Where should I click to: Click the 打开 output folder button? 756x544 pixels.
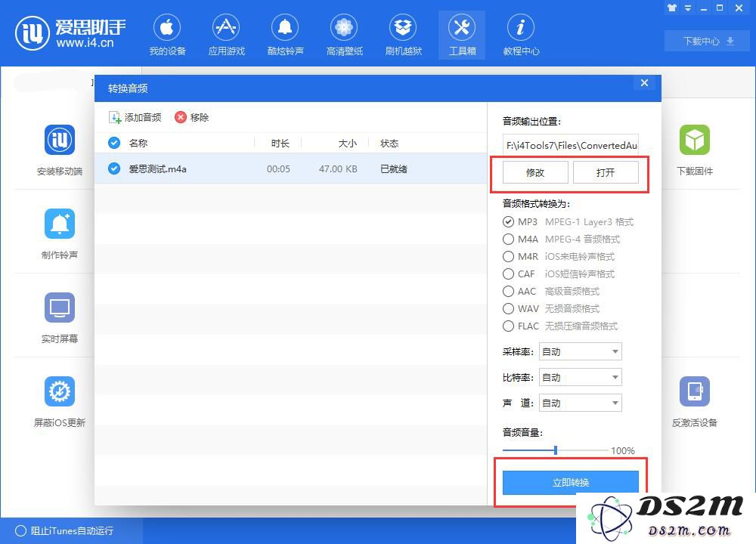pyautogui.click(x=606, y=172)
